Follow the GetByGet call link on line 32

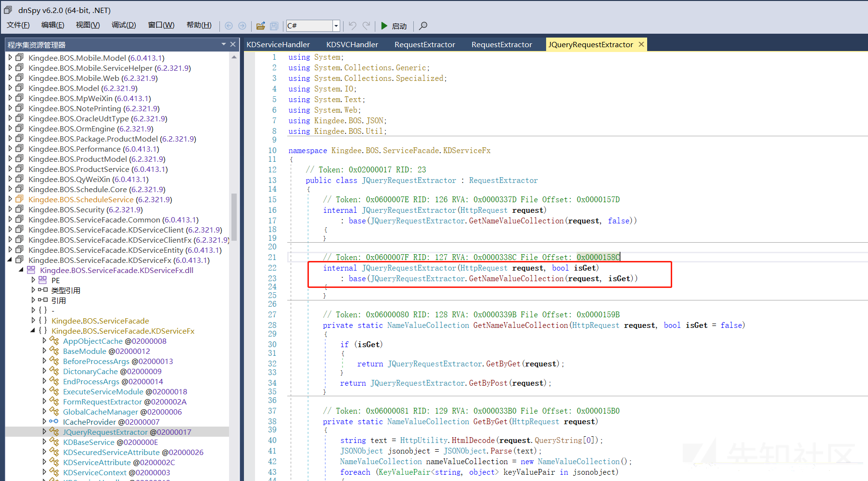point(503,364)
